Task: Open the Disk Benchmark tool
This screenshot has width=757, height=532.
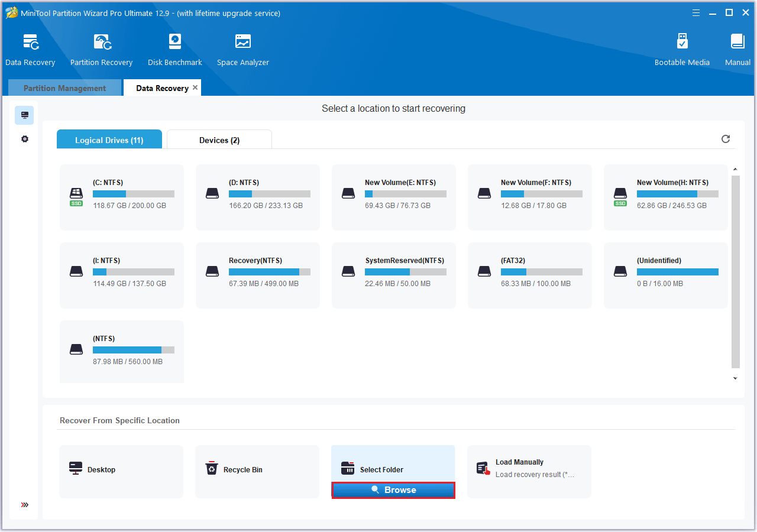Action: pyautogui.click(x=175, y=43)
